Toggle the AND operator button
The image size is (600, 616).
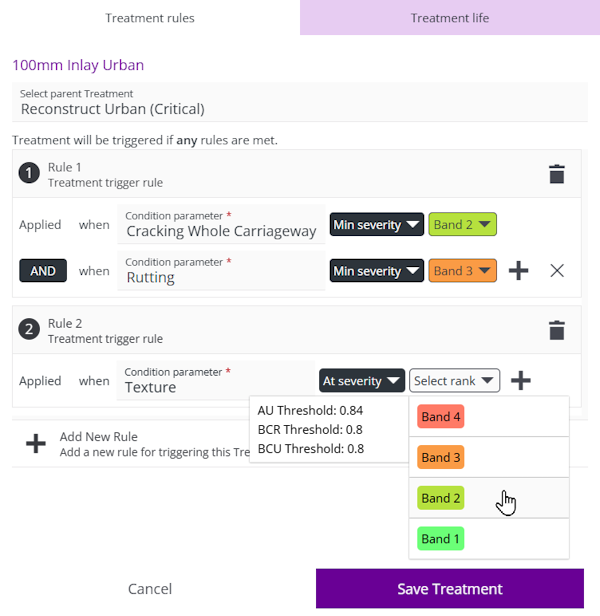pos(43,271)
